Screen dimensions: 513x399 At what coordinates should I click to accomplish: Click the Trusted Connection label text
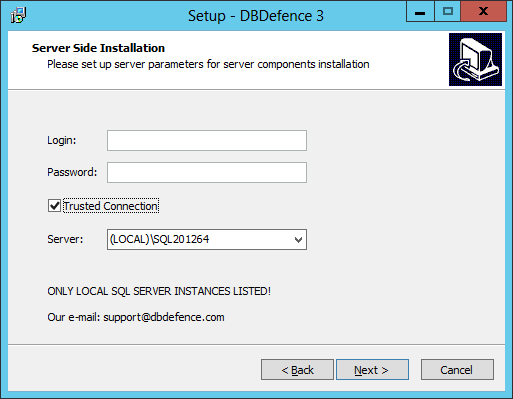click(111, 206)
